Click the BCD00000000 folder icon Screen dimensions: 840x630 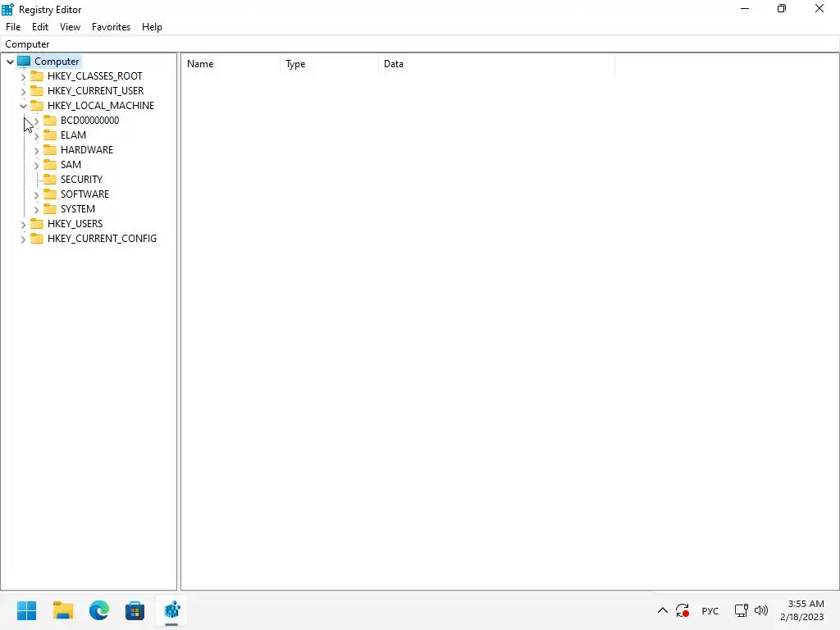pos(50,120)
